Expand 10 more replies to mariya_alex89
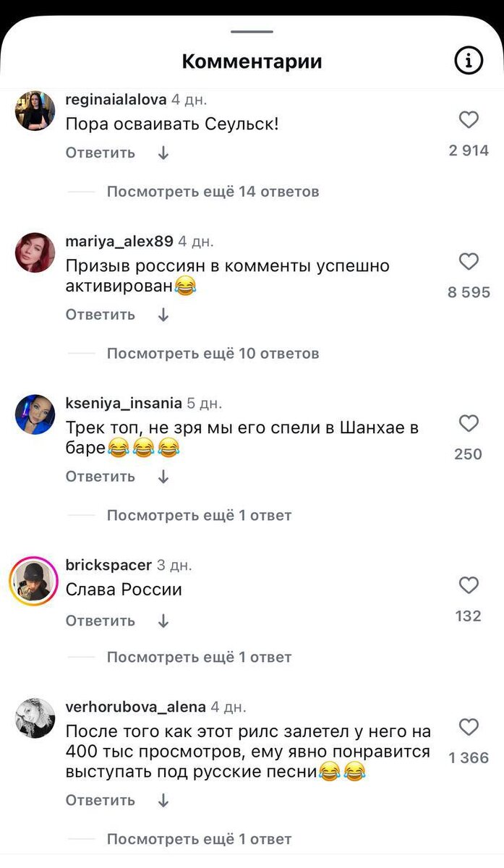The image size is (504, 868). (x=213, y=354)
